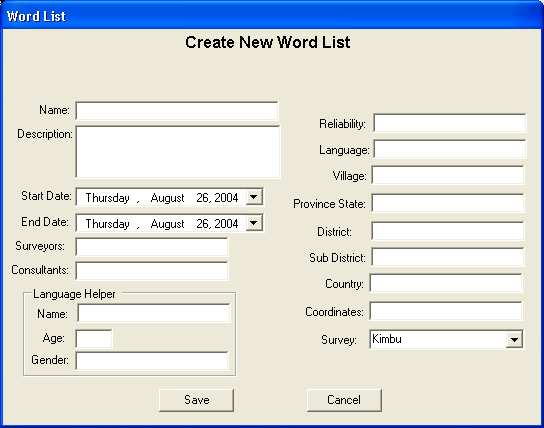Click the word list Name text field

pyautogui.click(x=177, y=111)
